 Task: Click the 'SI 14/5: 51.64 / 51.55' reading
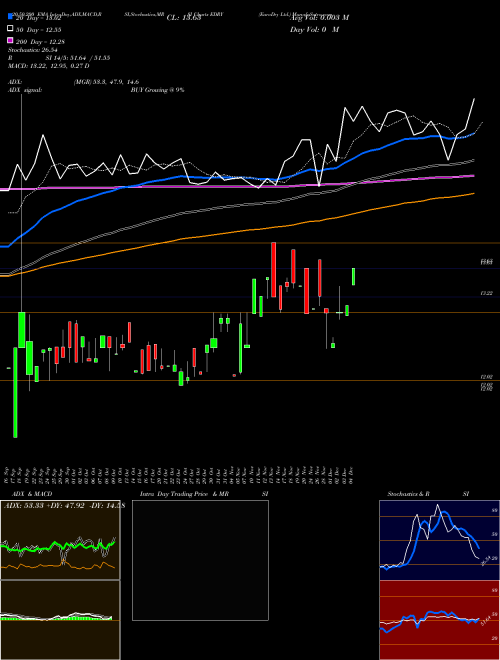78,58
